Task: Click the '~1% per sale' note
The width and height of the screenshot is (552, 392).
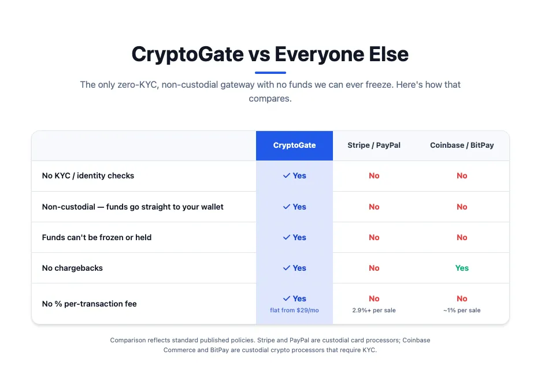Action: click(x=462, y=310)
